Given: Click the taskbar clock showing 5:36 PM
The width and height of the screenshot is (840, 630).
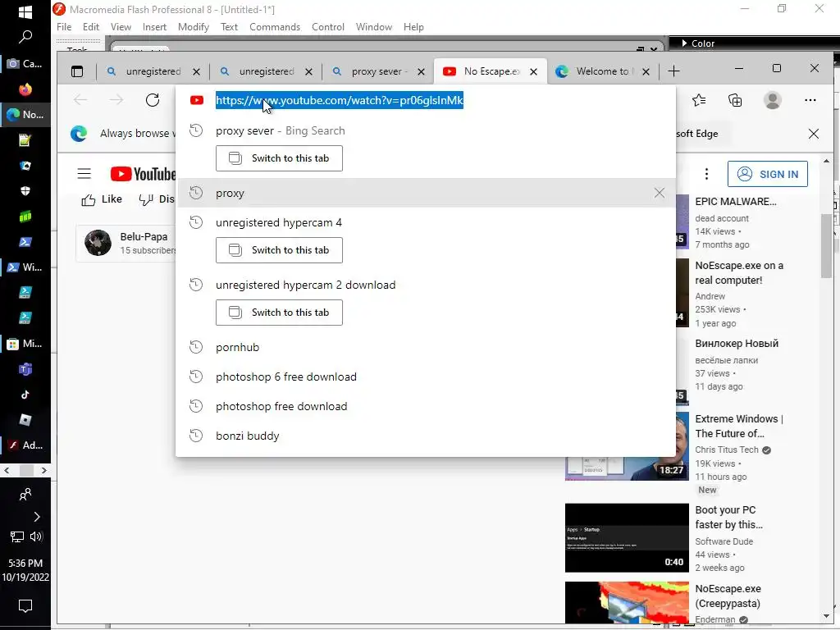Looking at the screenshot, I should [x=25, y=570].
